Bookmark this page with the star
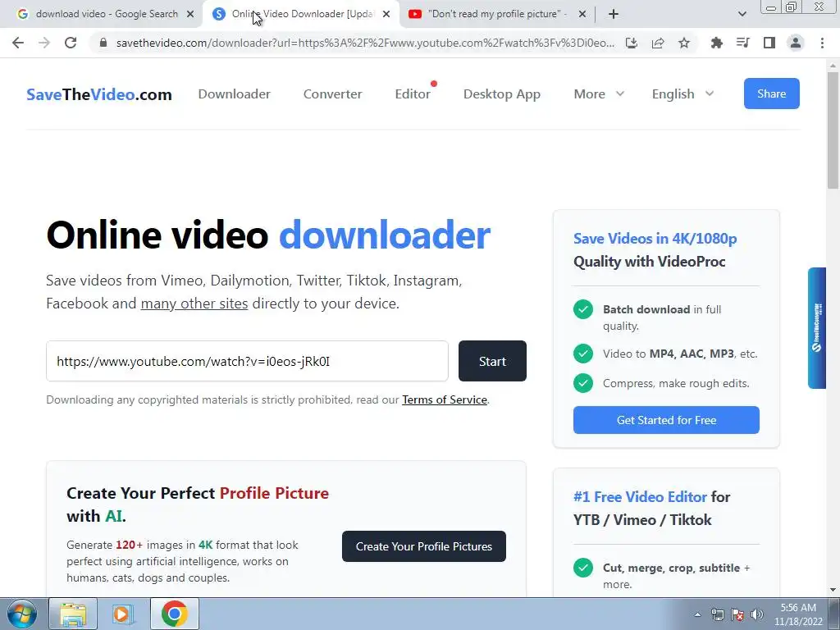Screen dimensions: 840x630 tap(684, 43)
